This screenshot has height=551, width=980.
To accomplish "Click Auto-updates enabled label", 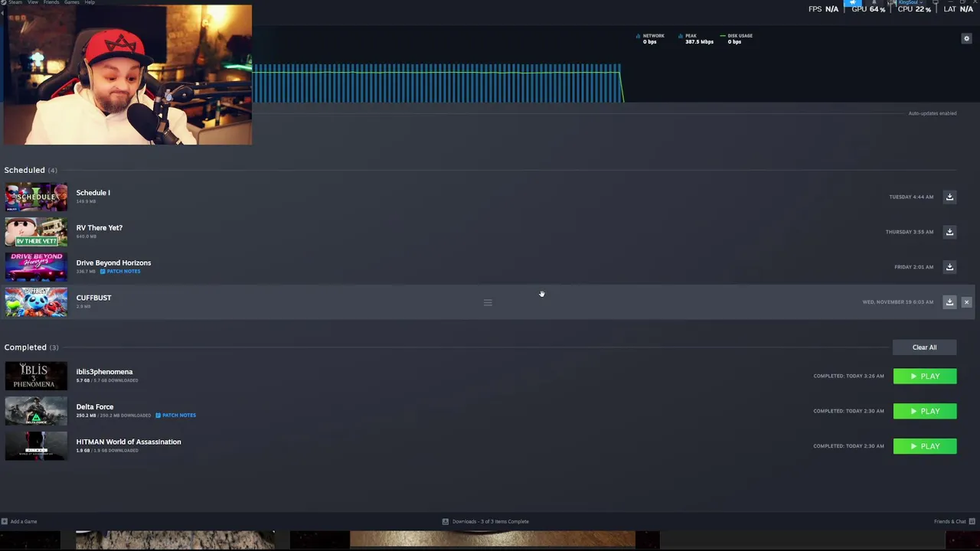I will pyautogui.click(x=932, y=113).
